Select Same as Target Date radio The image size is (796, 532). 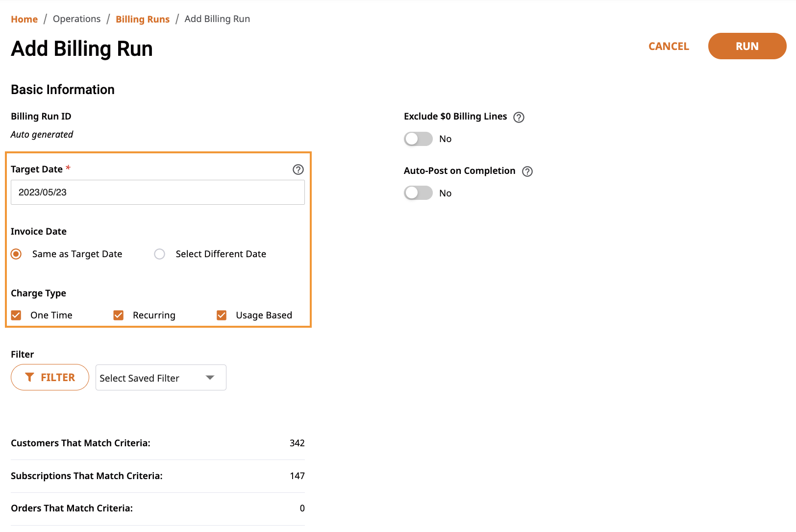pyautogui.click(x=16, y=254)
